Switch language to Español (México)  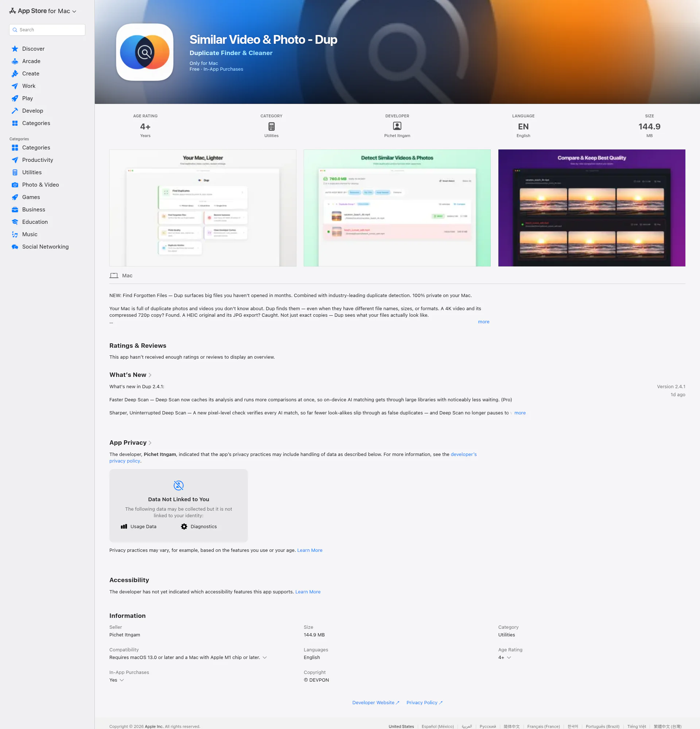tap(437, 726)
